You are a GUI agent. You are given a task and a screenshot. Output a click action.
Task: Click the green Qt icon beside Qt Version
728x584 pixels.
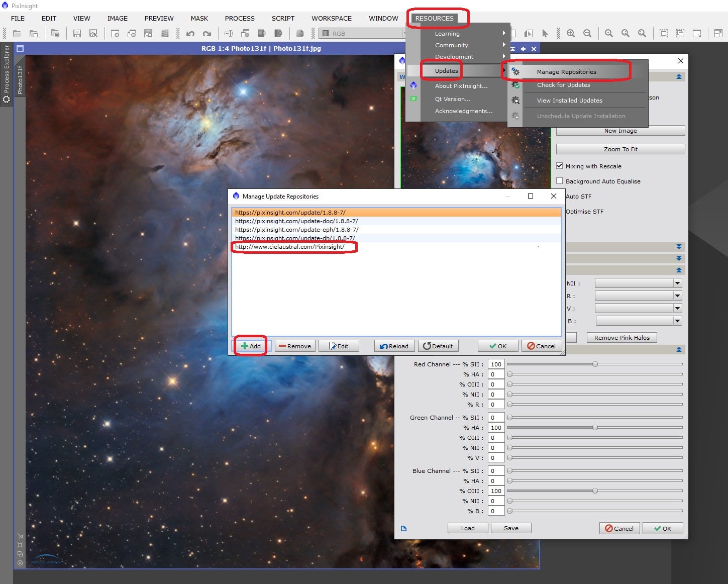pos(413,99)
